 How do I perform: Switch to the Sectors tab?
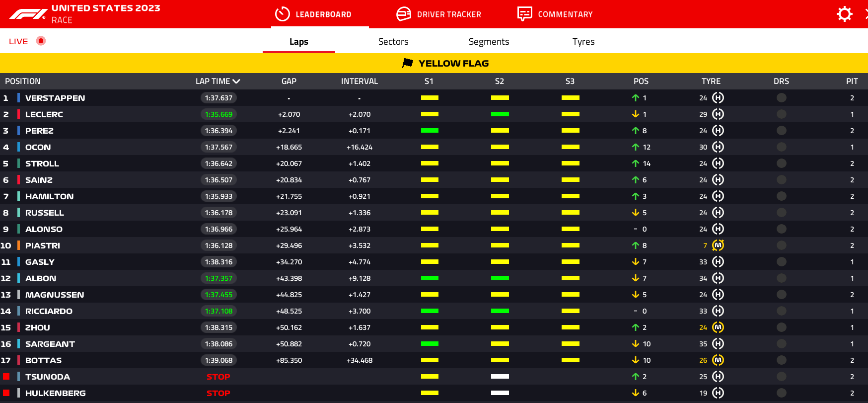pos(393,42)
